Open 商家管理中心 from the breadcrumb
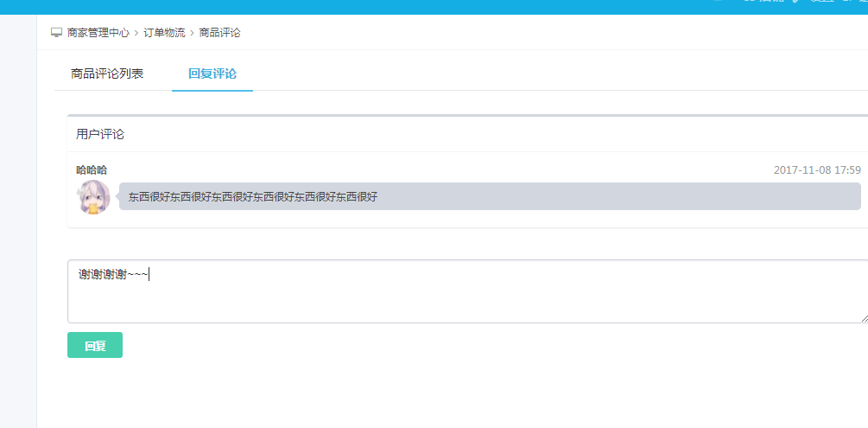 (x=98, y=33)
